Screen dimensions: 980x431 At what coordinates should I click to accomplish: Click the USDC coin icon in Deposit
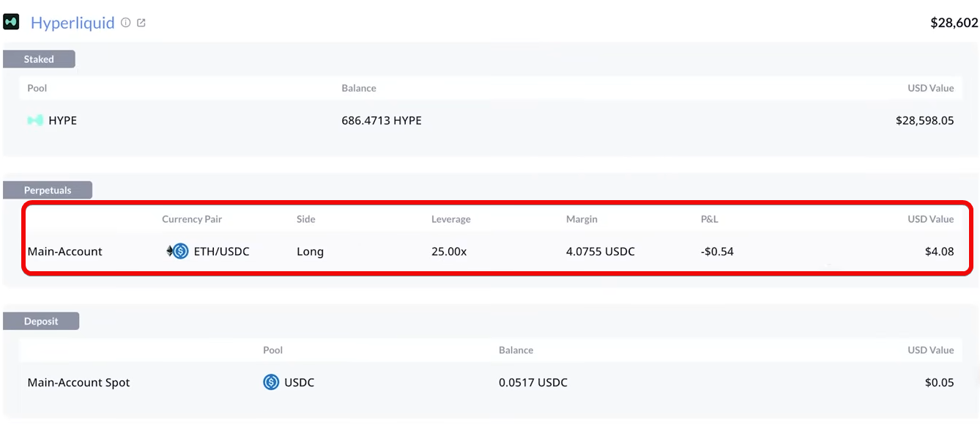tap(271, 382)
